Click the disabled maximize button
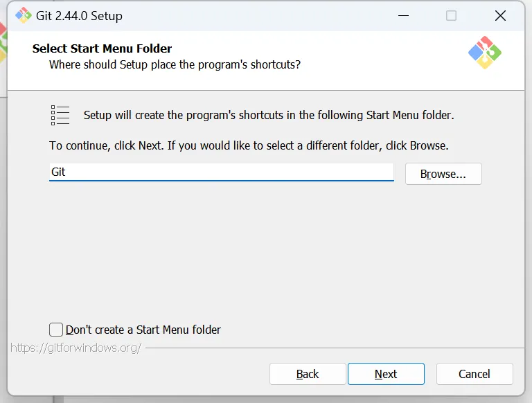 451,15
